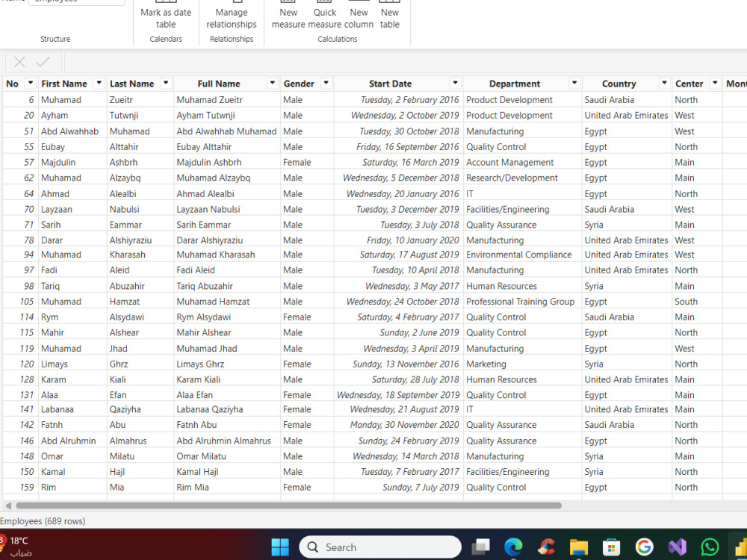Screen dimensions: 747x560
Task: Select the Department column header
Action: click(515, 84)
